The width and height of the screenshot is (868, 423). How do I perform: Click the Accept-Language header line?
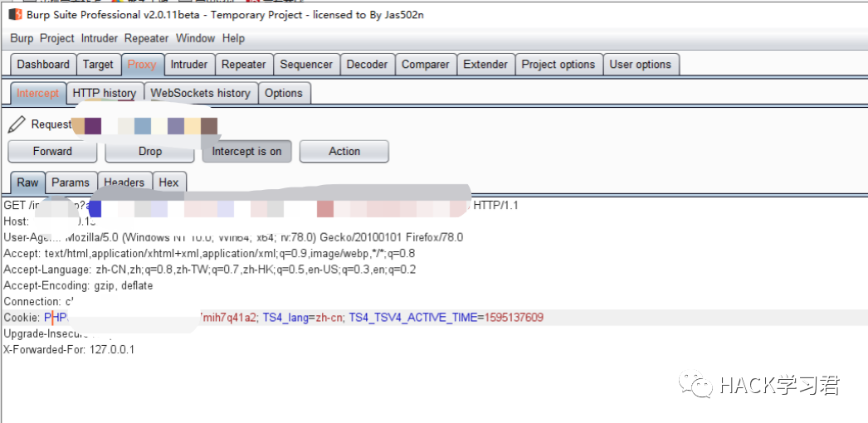coord(210,270)
